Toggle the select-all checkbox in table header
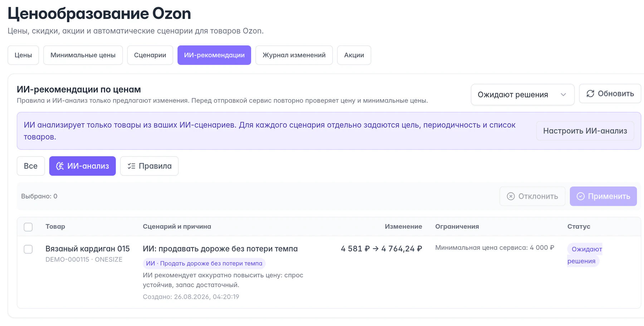The width and height of the screenshot is (644, 326). [28, 227]
